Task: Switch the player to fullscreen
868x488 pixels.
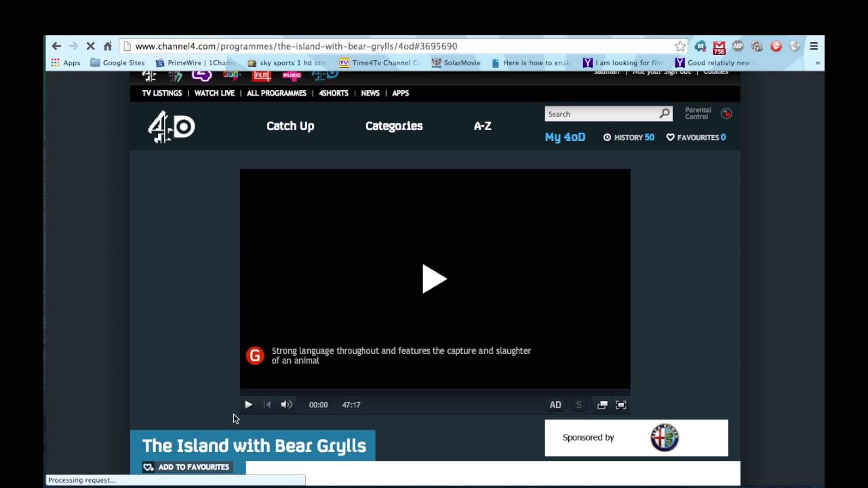Action: (621, 405)
